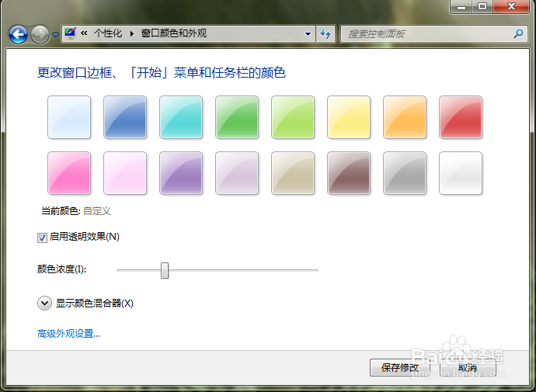The width and height of the screenshot is (536, 392).
Task: Select the 窗口颜色和外观 breadcrumb
Action: click(x=174, y=33)
